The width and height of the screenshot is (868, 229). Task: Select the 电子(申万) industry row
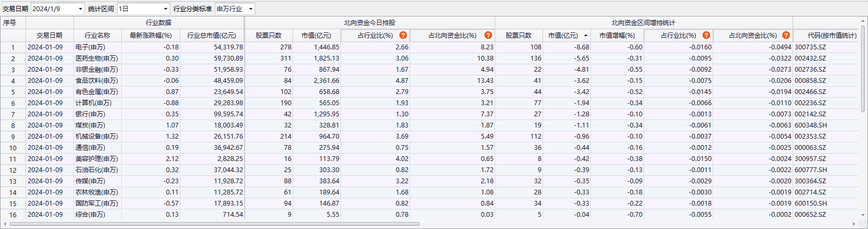click(x=90, y=47)
